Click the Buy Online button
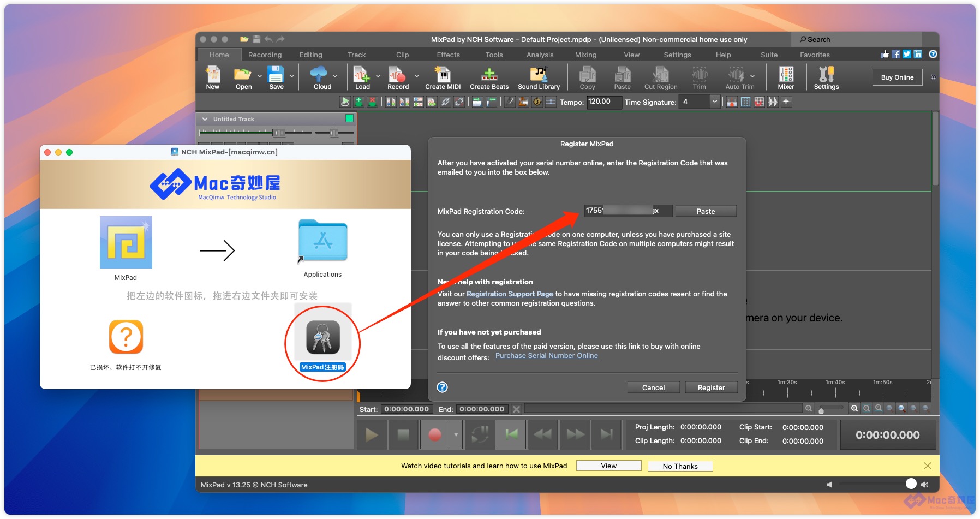The height and width of the screenshot is (519, 980). (897, 77)
